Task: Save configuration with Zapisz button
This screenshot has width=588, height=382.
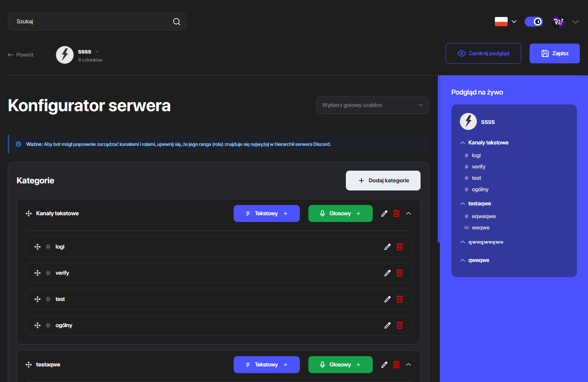Action: (555, 53)
